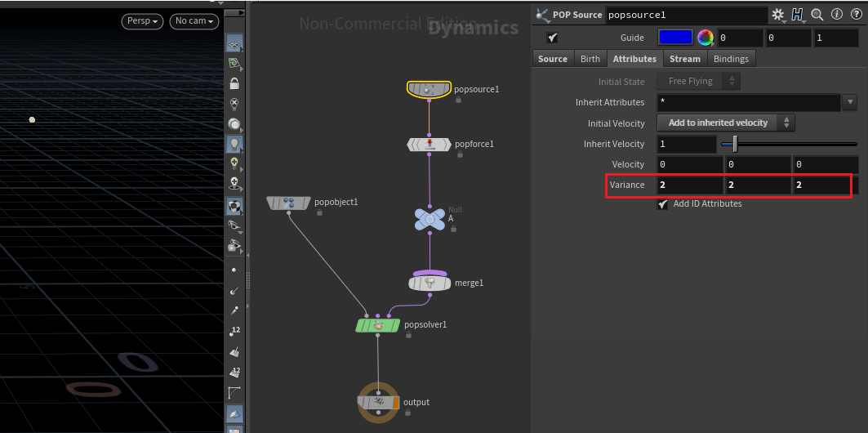The width and height of the screenshot is (868, 433).
Task: Open the Initial Velocity dropdown
Action: coord(726,123)
